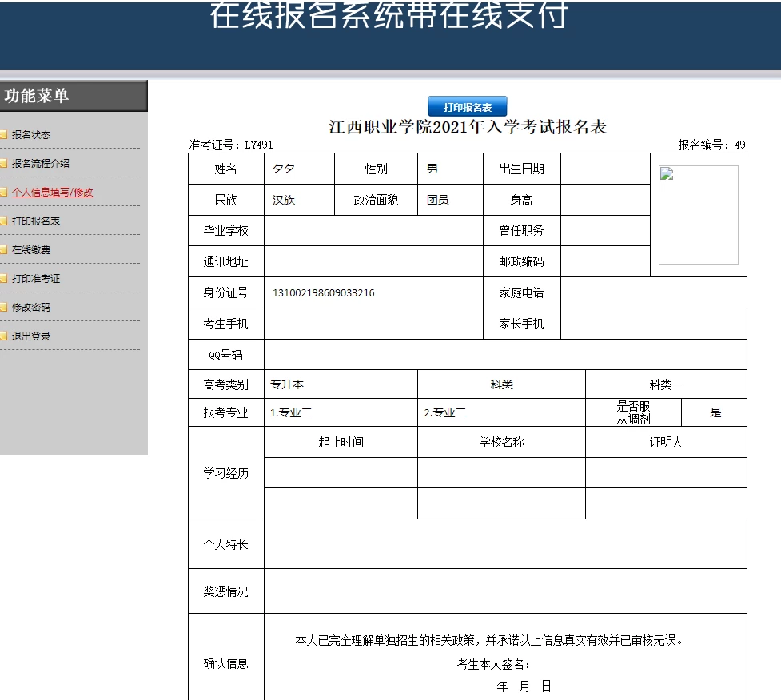Open the 报名流程介绍 menu item

tap(41, 164)
